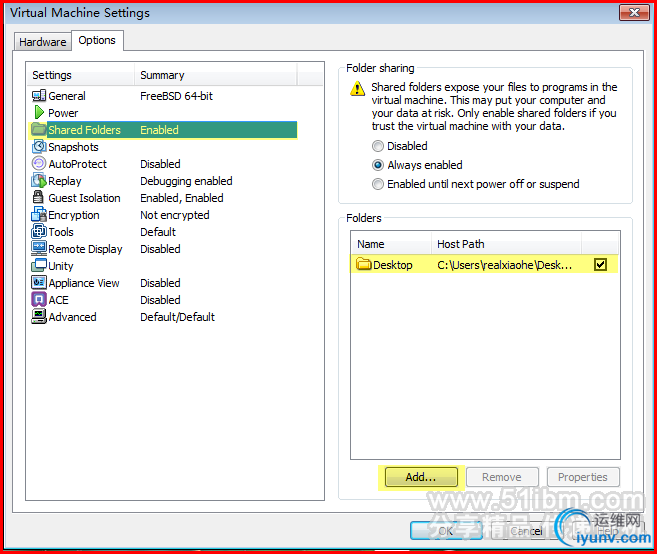Click the ACE icon
Screen dimensions: 657x554
[x=39, y=299]
